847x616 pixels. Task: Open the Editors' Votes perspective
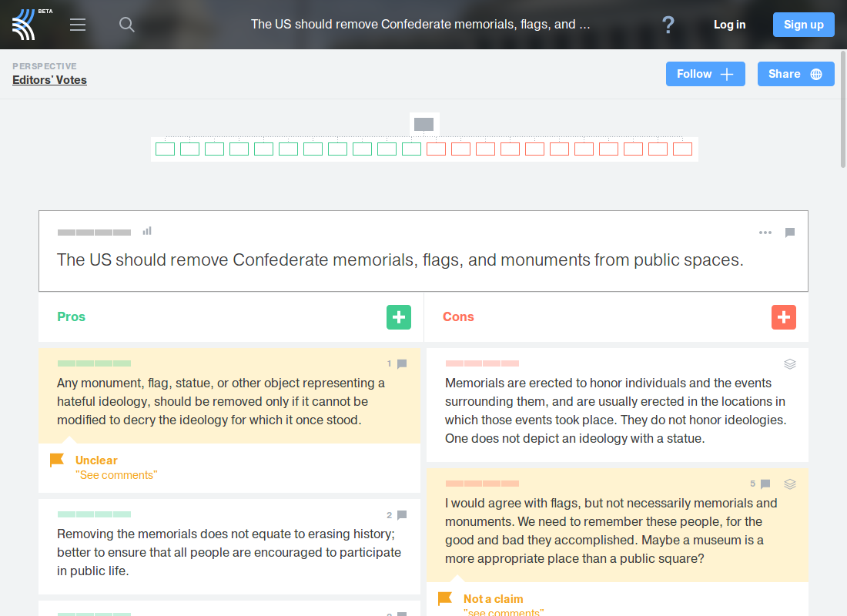click(50, 80)
